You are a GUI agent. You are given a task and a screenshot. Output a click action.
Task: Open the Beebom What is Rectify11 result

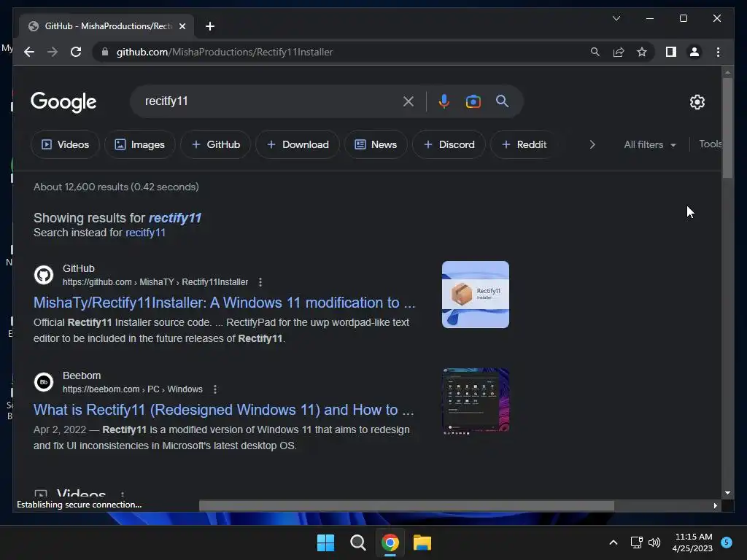(223, 410)
